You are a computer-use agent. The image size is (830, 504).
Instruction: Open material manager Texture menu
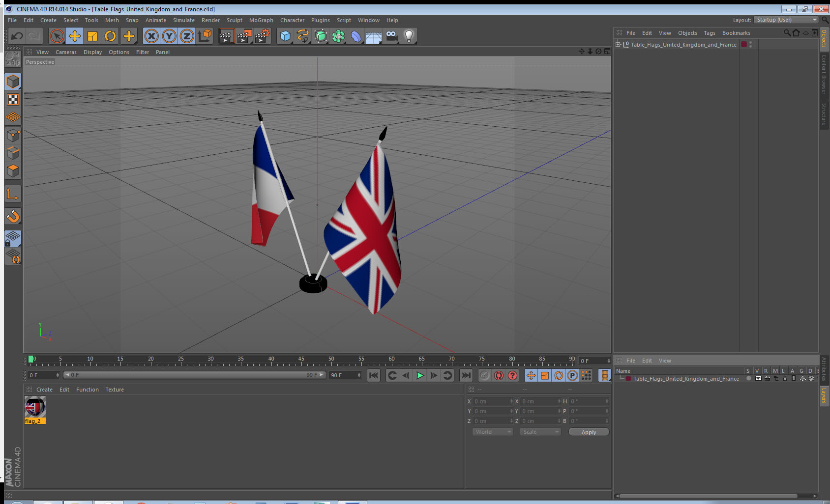pyautogui.click(x=115, y=390)
